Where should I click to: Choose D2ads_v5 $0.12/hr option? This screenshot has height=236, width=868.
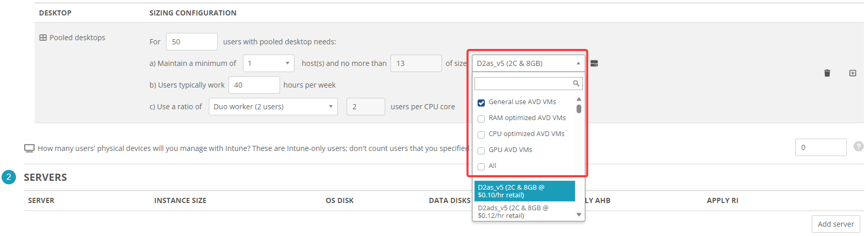click(x=524, y=212)
